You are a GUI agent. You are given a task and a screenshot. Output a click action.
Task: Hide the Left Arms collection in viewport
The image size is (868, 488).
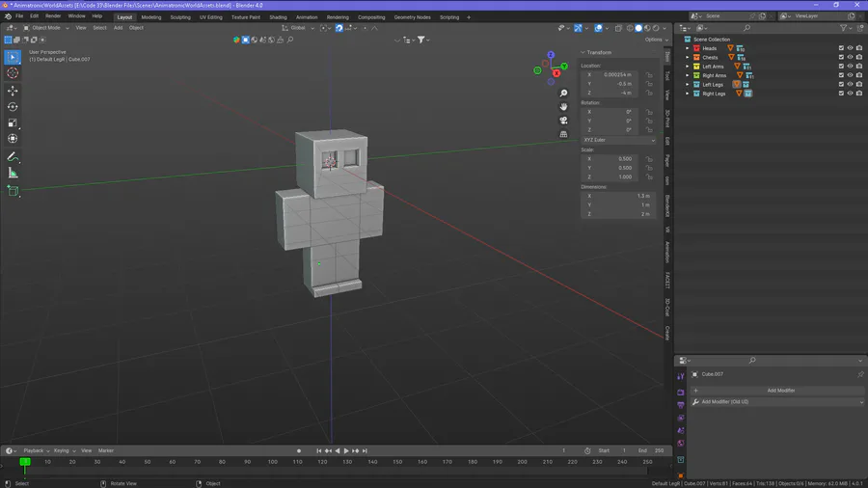[851, 67]
